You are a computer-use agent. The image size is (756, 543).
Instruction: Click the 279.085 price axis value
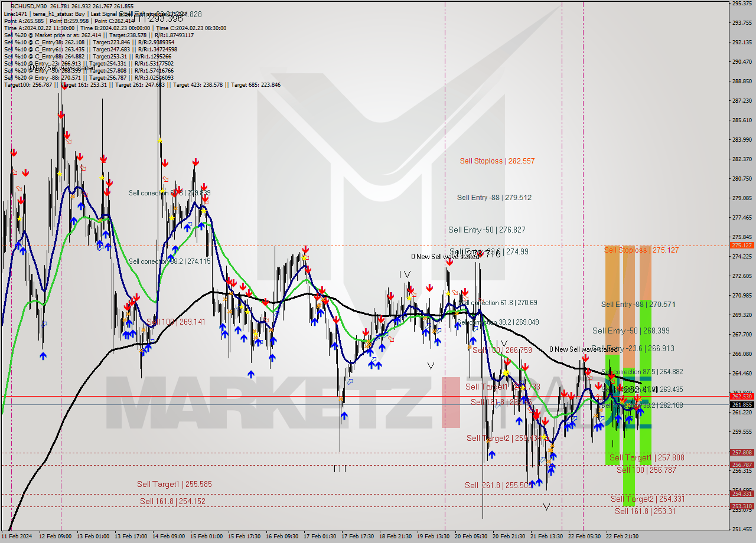(x=742, y=198)
